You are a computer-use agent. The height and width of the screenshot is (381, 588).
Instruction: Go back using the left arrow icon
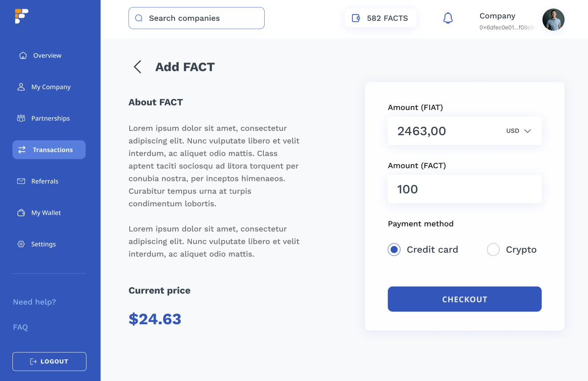[138, 67]
